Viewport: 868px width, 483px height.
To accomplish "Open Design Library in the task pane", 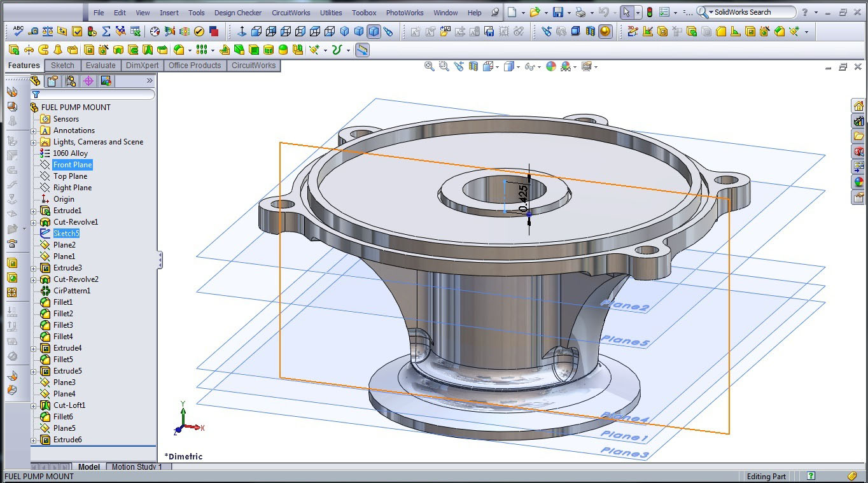I will [x=858, y=121].
